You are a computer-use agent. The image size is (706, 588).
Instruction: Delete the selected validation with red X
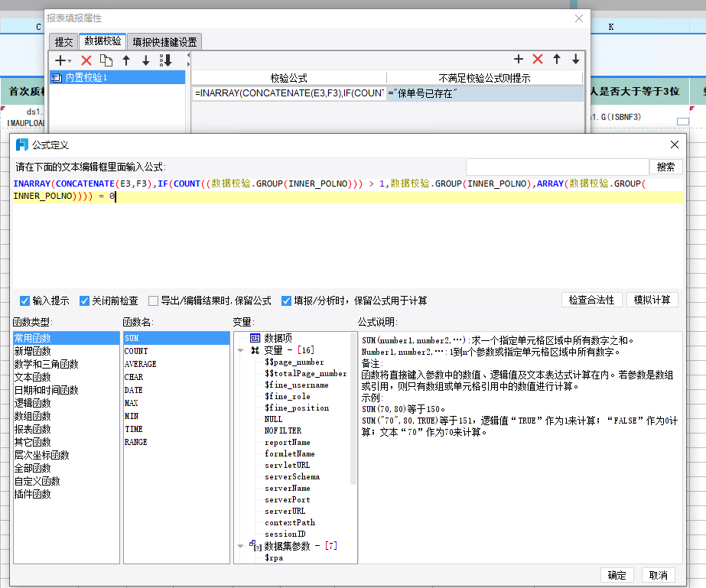point(86,60)
